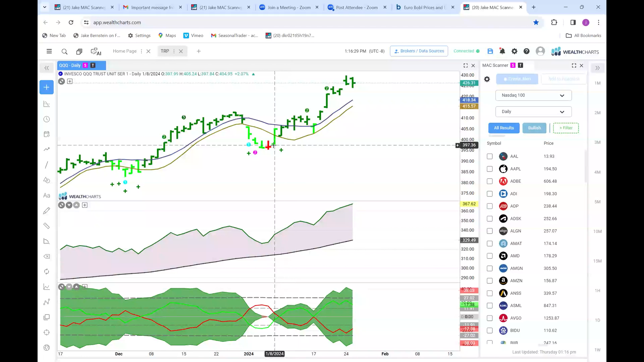Click Bullish filter button

[x=534, y=128]
